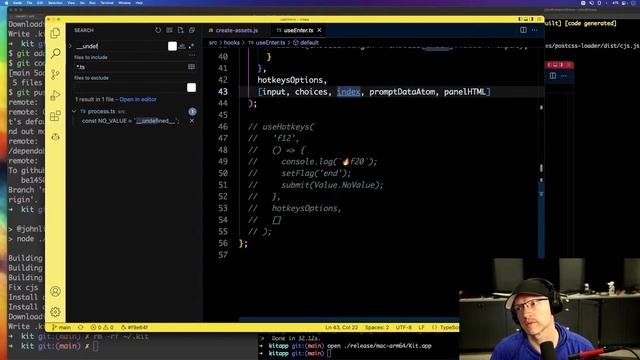
Task: Click the sync changes icon in status bar
Action: [x=80, y=327]
